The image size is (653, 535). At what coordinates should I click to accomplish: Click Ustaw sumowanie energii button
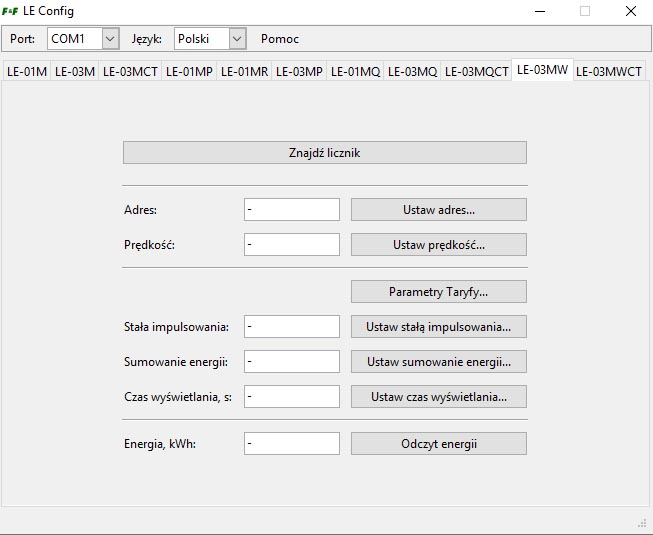point(439,361)
